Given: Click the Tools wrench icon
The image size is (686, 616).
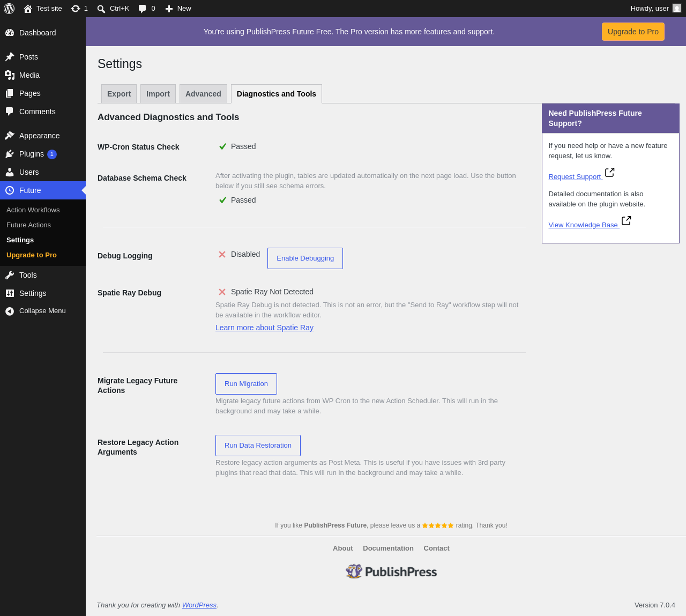Looking at the screenshot, I should coord(10,275).
